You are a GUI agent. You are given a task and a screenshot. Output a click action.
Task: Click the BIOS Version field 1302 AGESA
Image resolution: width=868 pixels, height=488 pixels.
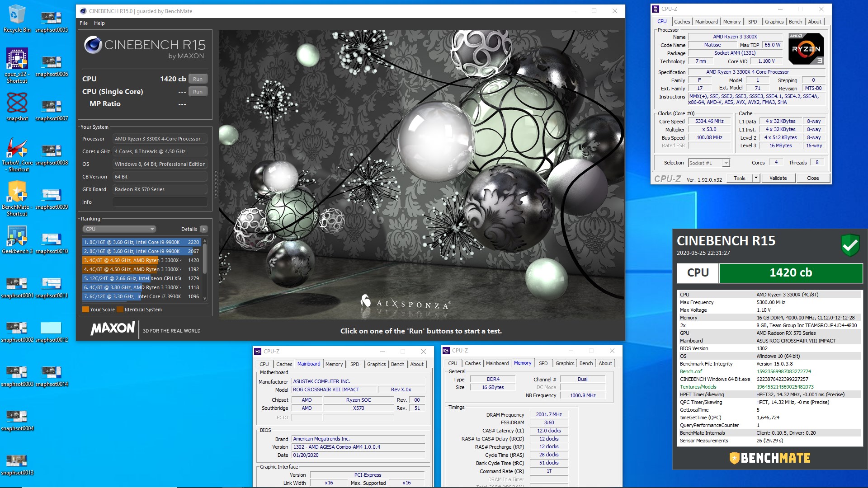358,447
